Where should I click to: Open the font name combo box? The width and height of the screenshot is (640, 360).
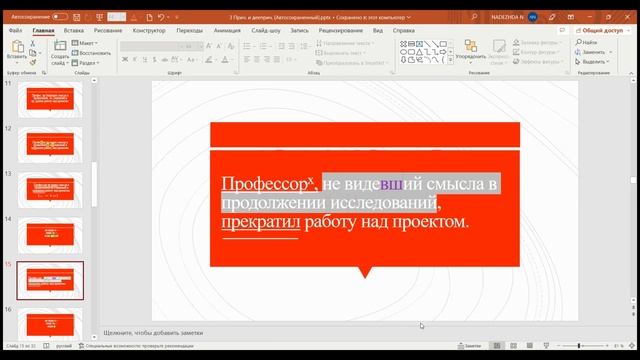149,46
